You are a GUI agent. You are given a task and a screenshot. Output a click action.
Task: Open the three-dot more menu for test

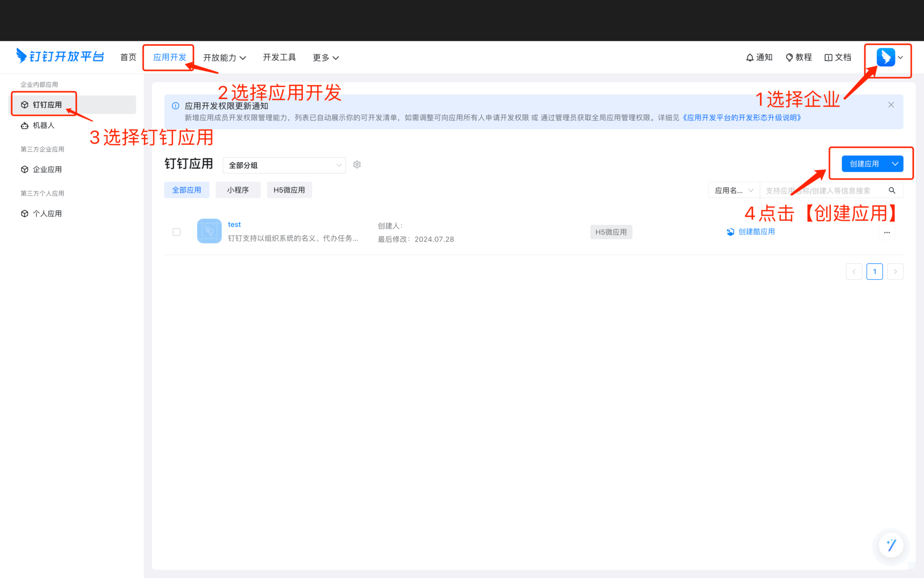coord(887,232)
